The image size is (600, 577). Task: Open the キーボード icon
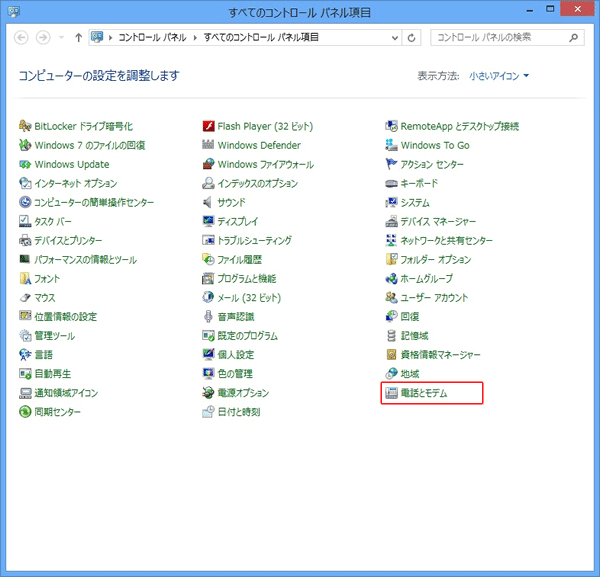[x=391, y=183]
